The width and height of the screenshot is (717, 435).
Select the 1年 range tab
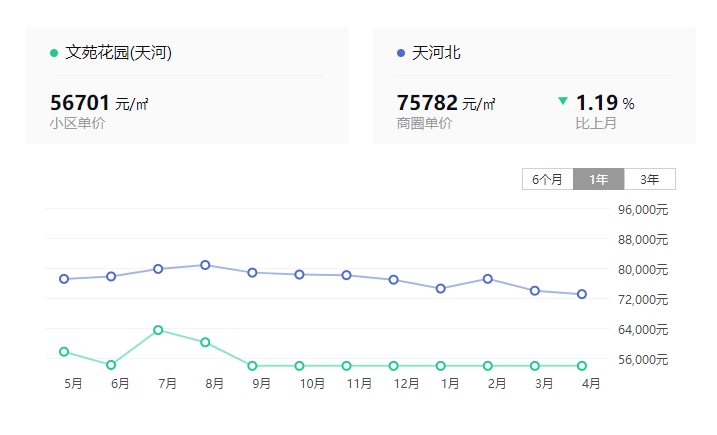point(599,179)
